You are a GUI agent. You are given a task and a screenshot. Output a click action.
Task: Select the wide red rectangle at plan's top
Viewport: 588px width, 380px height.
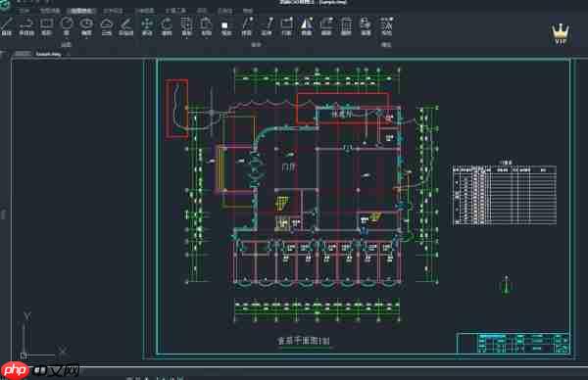tap(343, 108)
